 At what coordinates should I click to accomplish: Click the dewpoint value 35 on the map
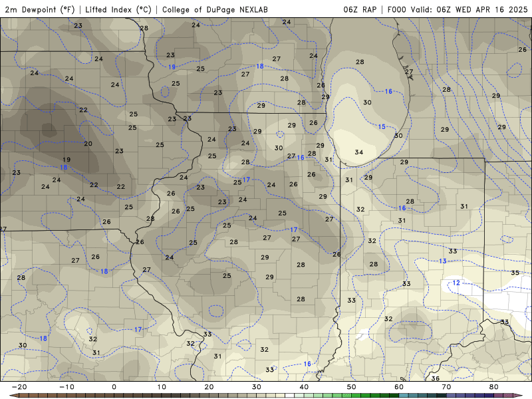pyautogui.click(x=515, y=273)
